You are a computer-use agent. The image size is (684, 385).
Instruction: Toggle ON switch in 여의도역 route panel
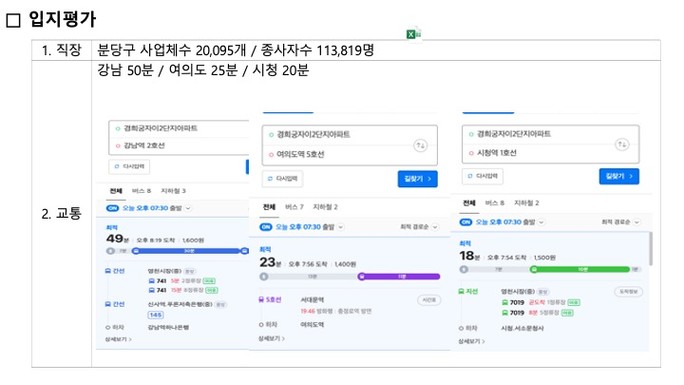(x=266, y=227)
